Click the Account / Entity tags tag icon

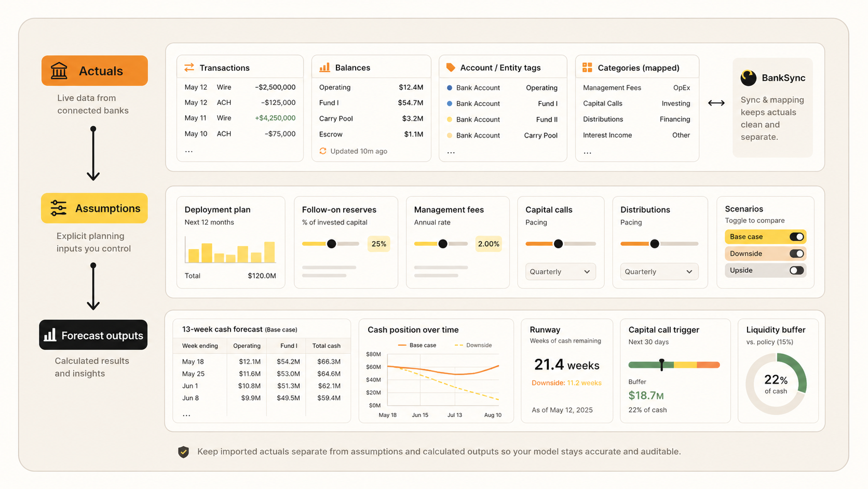[451, 68]
